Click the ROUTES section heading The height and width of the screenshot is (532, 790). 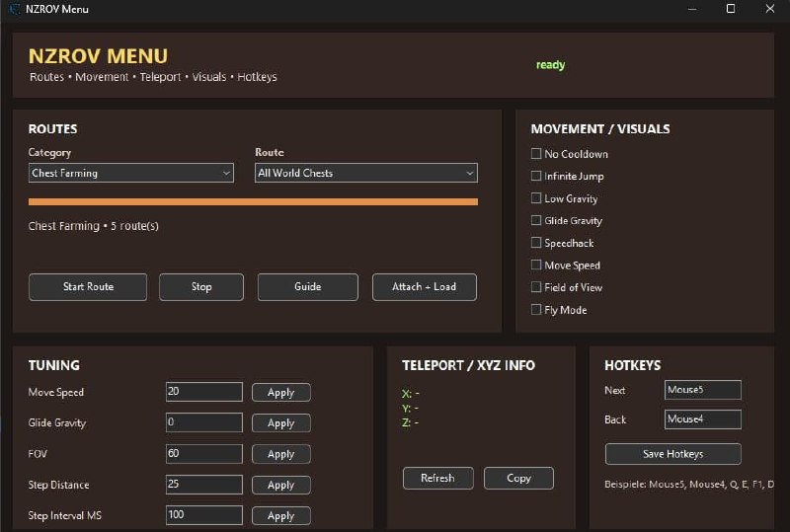tap(53, 129)
